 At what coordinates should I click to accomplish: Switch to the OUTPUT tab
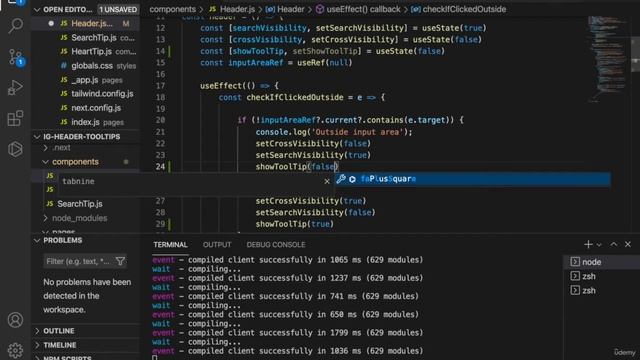[217, 244]
